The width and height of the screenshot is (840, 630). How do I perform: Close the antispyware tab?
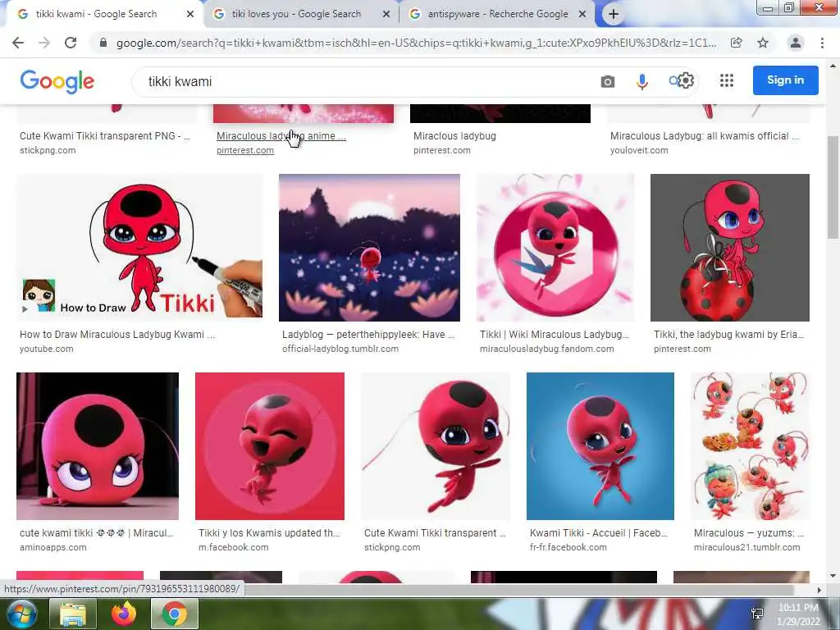[x=582, y=15]
